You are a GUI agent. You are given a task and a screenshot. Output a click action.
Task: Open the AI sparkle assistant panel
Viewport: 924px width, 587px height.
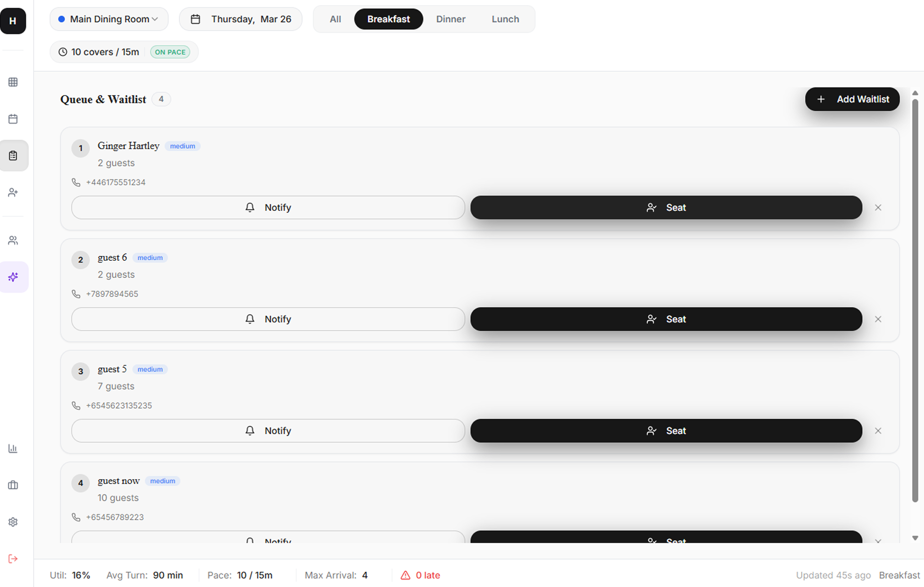(x=13, y=277)
